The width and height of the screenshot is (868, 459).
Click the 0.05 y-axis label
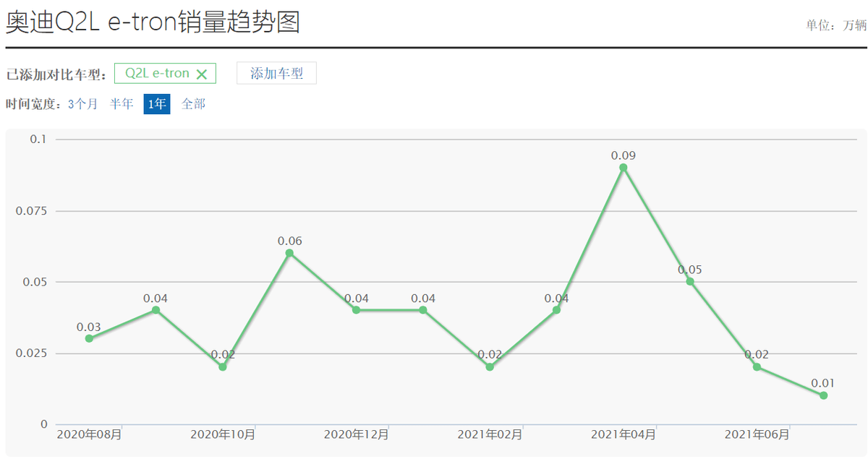tap(35, 282)
